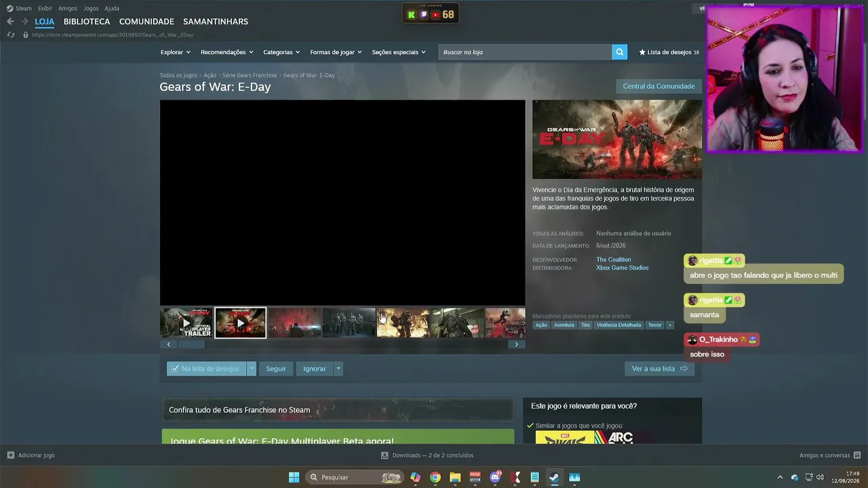This screenshot has height=488, width=868.
Task: Go to the LOJA tab
Action: (45, 22)
